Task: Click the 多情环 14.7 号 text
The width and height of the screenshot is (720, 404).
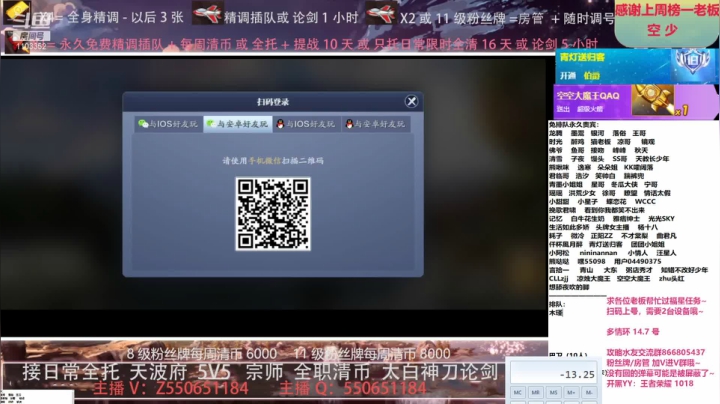Action: 632,331
